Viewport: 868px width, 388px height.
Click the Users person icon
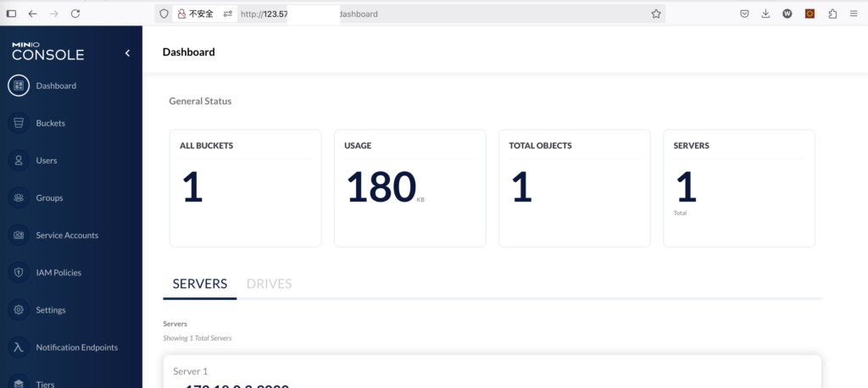point(19,160)
